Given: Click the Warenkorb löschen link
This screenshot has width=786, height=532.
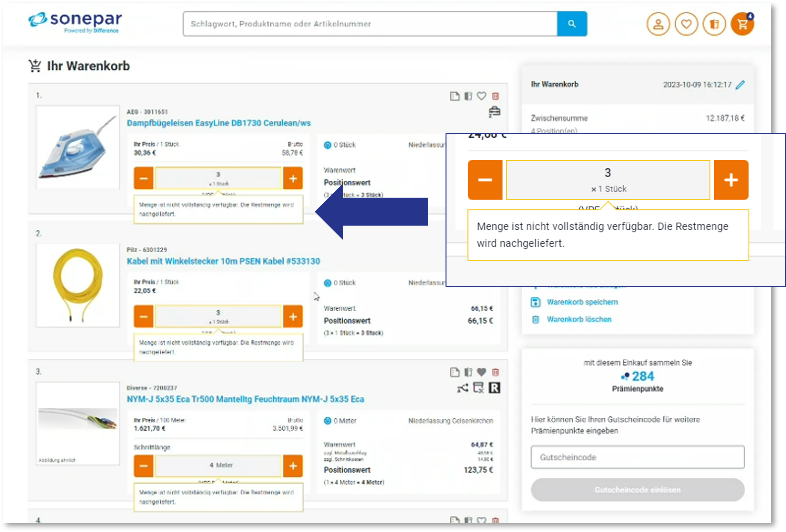Looking at the screenshot, I should pyautogui.click(x=579, y=320).
